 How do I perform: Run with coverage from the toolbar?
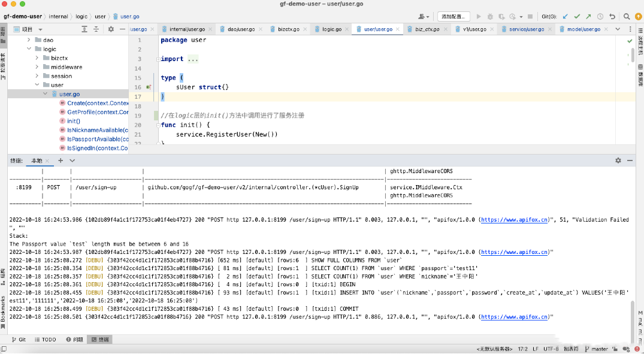click(501, 16)
